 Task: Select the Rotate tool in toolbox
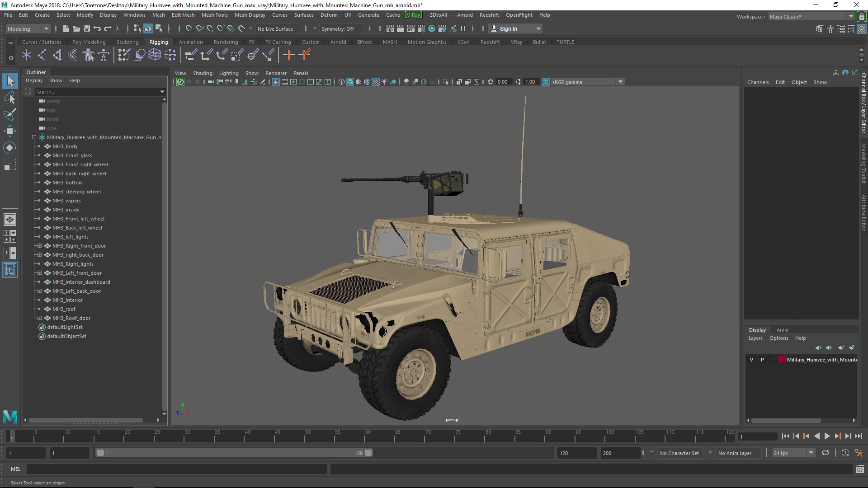(x=9, y=148)
